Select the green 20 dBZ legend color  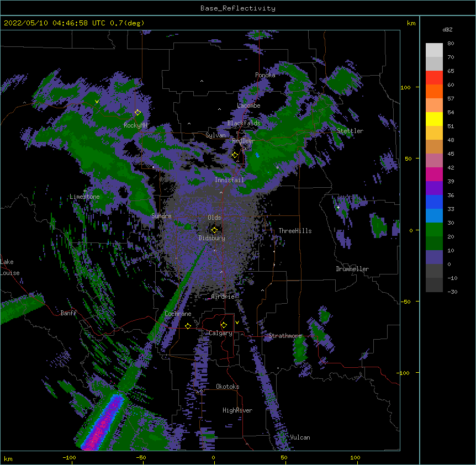tap(434, 230)
